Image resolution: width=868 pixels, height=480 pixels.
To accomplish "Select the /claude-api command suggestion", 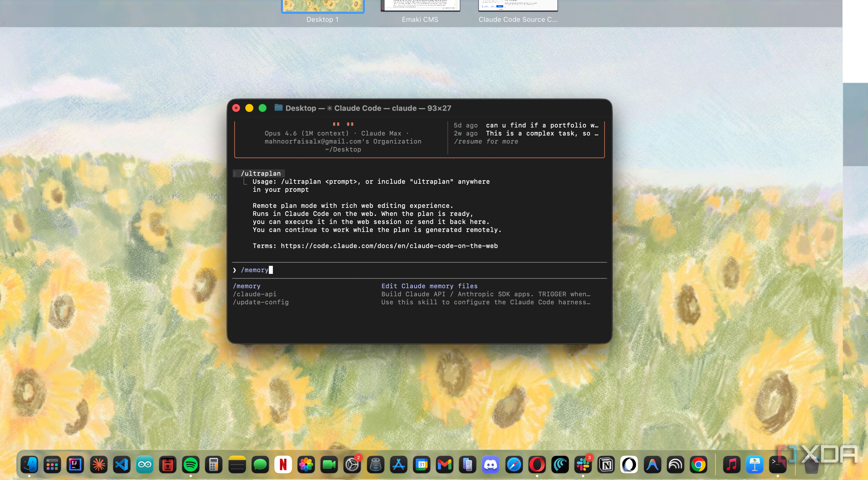I will coord(419,294).
